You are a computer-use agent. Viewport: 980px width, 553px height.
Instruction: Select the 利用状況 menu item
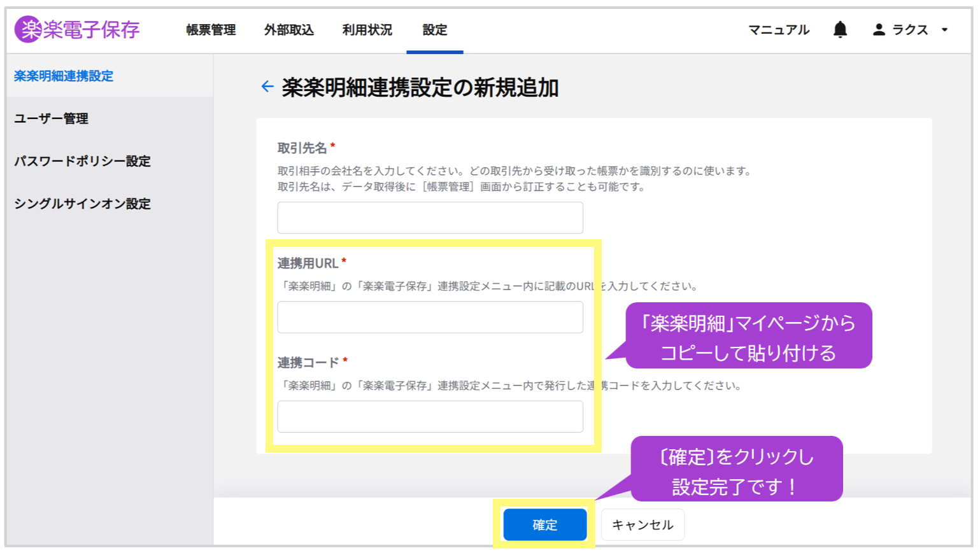tap(367, 30)
